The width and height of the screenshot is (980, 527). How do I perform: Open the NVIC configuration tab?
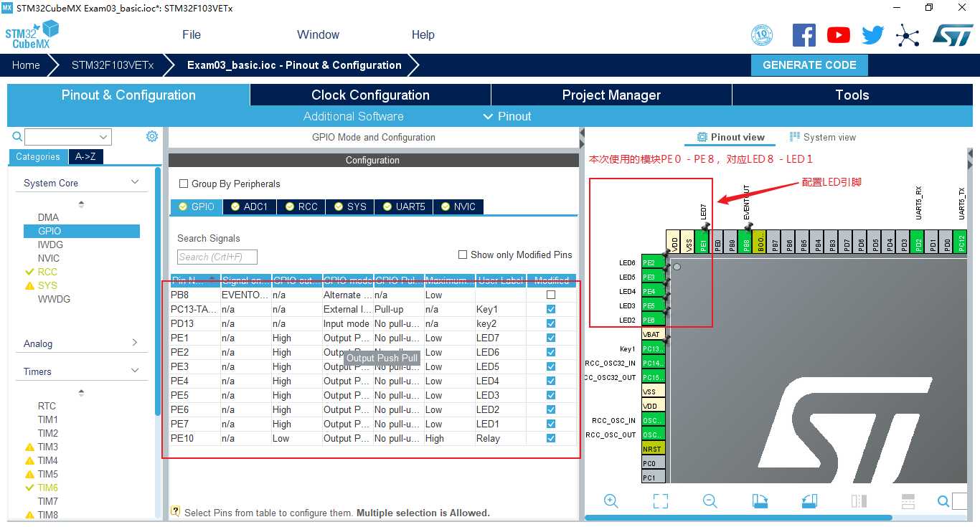coord(458,206)
